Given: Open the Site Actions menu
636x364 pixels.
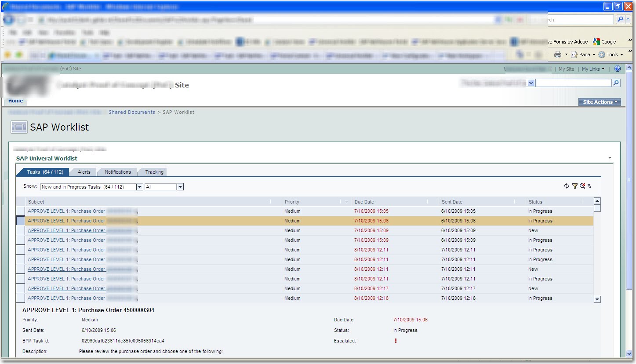Looking at the screenshot, I should [x=600, y=102].
